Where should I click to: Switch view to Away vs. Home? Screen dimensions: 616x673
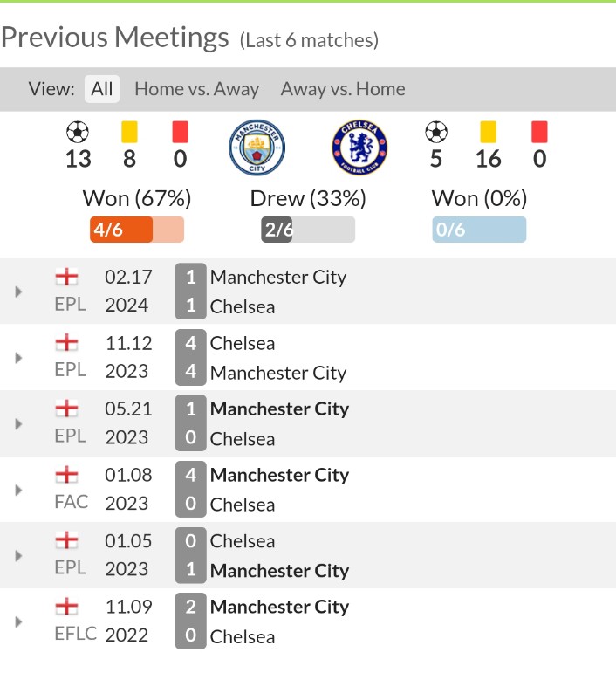click(343, 89)
